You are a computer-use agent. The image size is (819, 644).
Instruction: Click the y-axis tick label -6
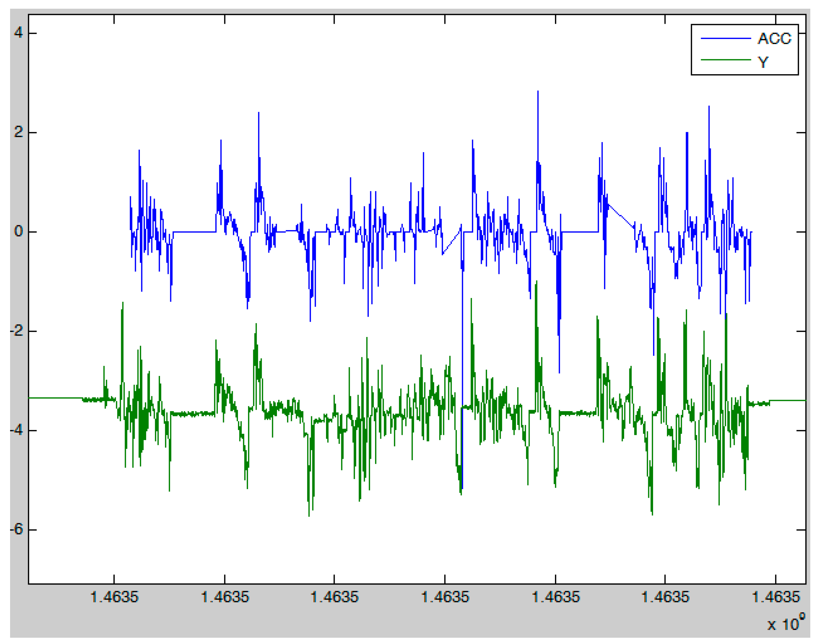tap(17, 529)
